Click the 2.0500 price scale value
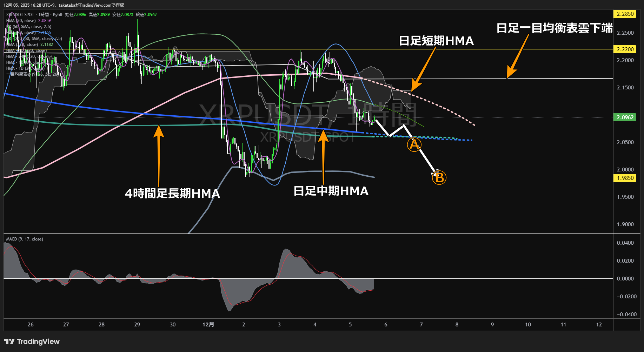 tap(625, 142)
